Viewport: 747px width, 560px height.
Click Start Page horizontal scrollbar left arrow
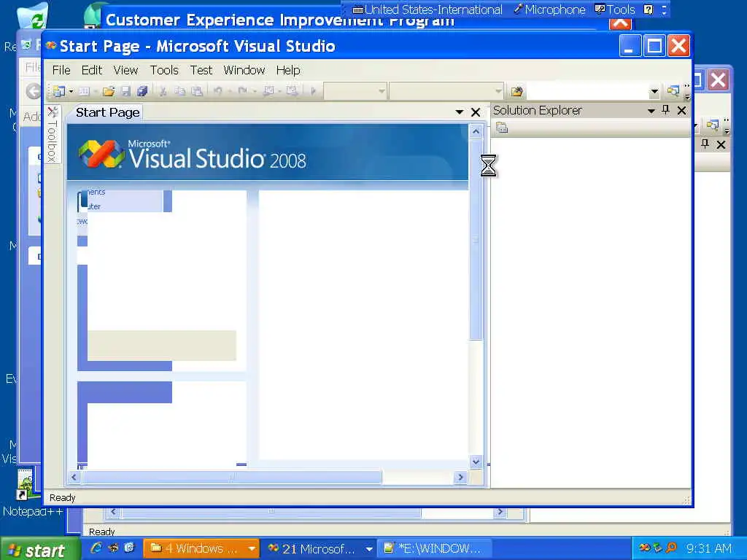point(74,477)
